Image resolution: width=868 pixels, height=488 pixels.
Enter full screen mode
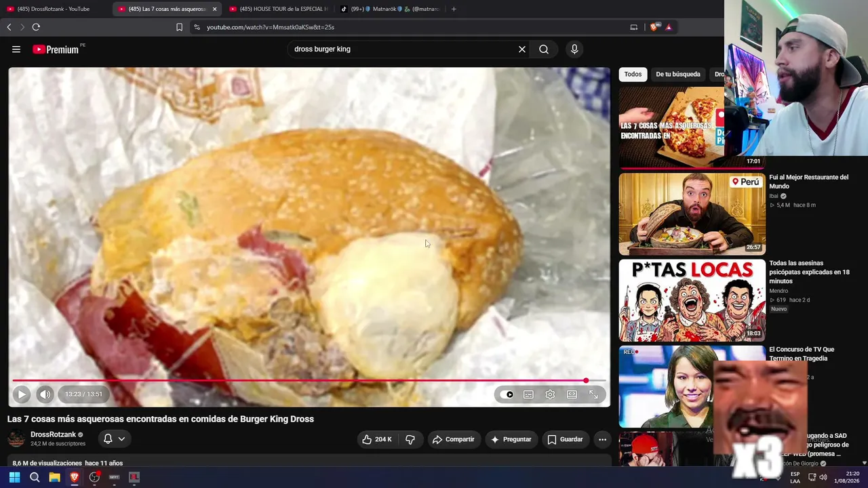point(593,394)
